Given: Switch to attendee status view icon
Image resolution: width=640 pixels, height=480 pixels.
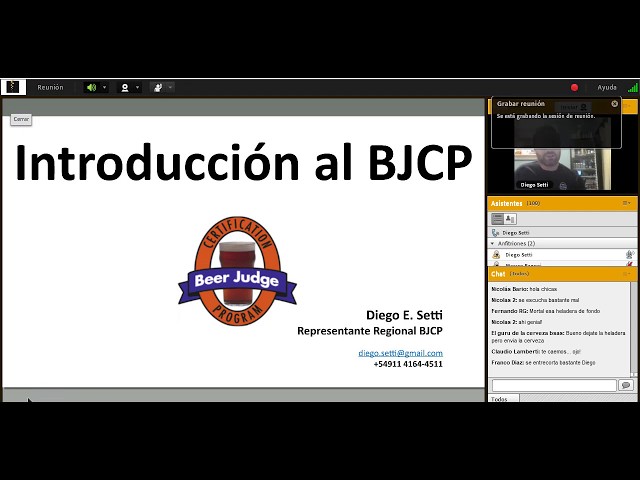Looking at the screenshot, I should point(510,219).
